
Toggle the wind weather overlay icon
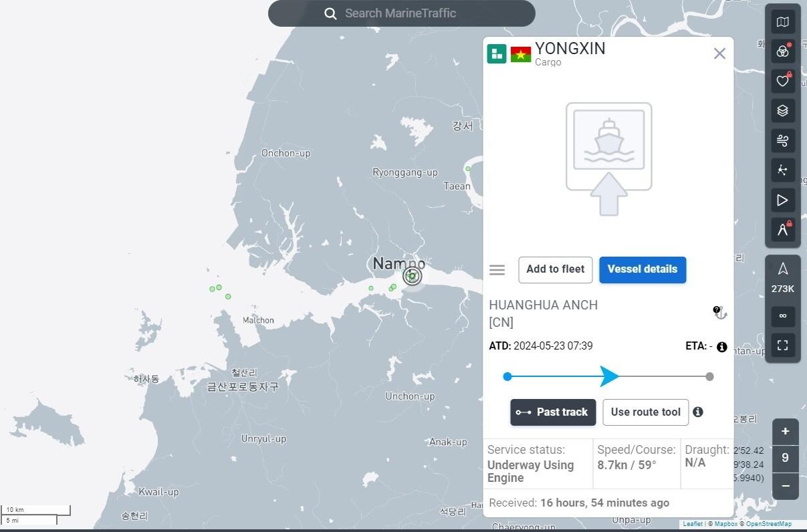click(x=782, y=140)
